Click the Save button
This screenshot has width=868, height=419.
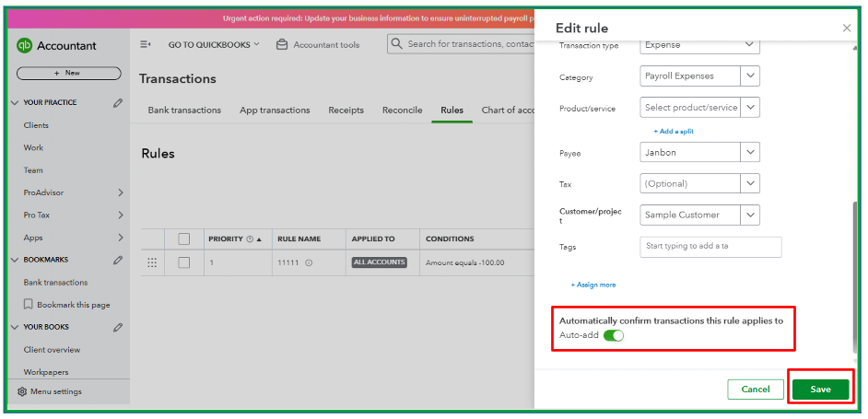820,390
